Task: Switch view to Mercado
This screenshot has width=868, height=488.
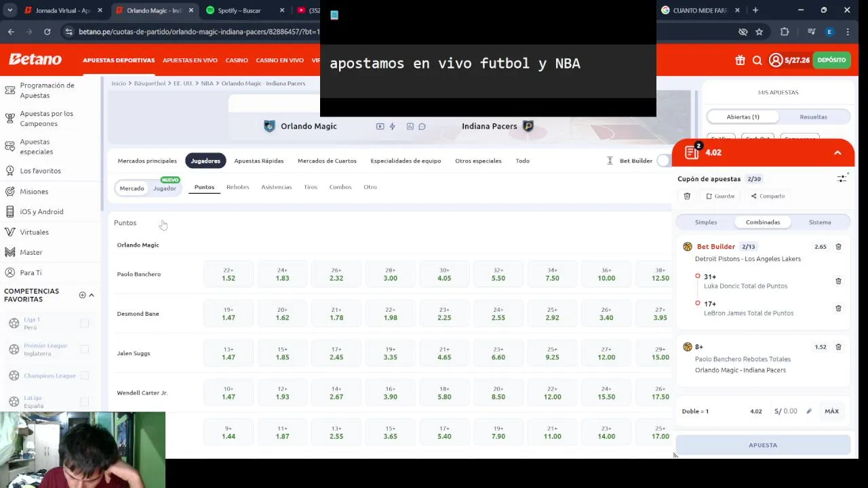Action: 132,188
